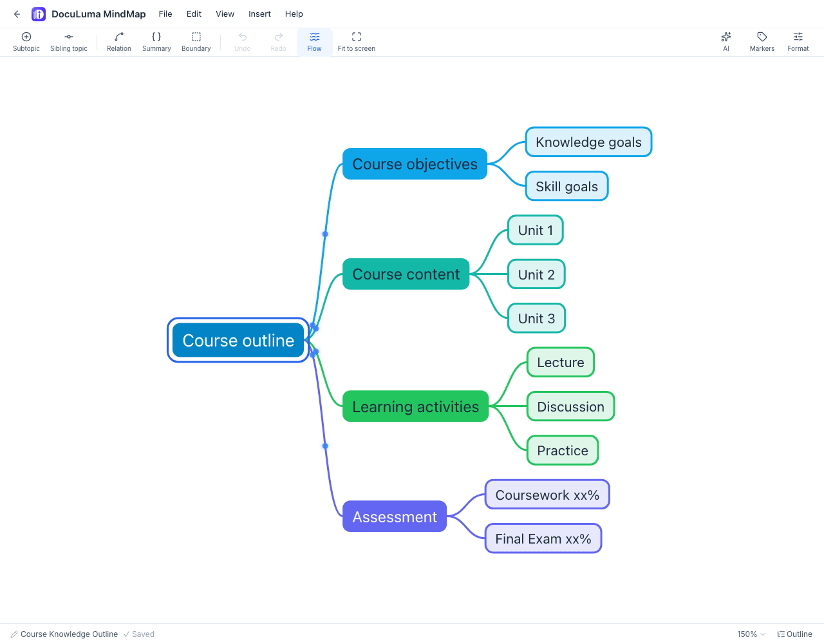Click the back arrow icon
This screenshot has width=824, height=644.
[17, 14]
